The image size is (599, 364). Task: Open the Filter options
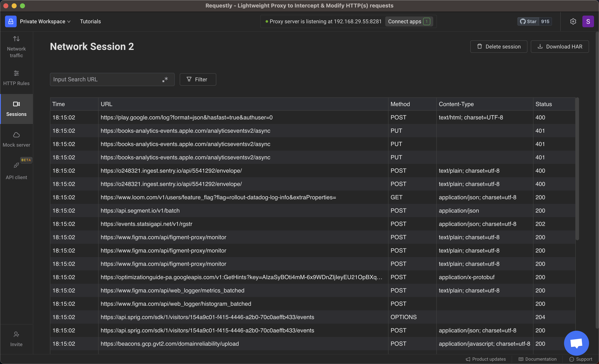click(x=198, y=79)
